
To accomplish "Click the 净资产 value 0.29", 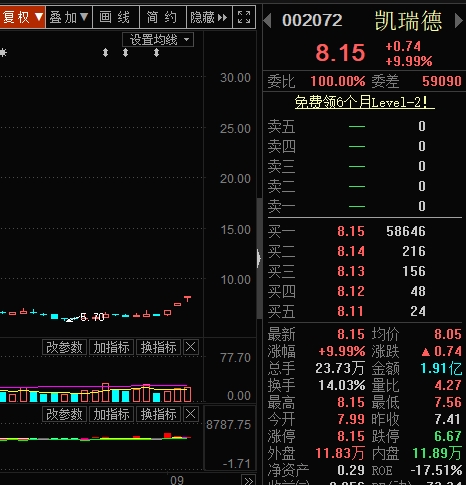I will (x=351, y=470).
